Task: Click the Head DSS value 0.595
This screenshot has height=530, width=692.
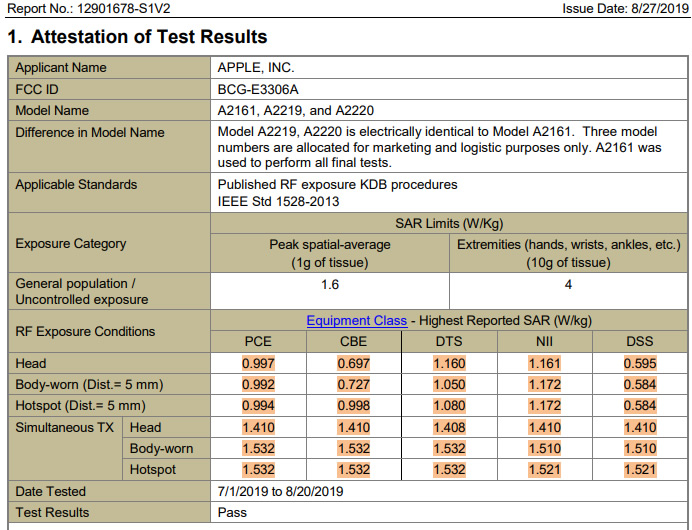Action: pyautogui.click(x=640, y=364)
